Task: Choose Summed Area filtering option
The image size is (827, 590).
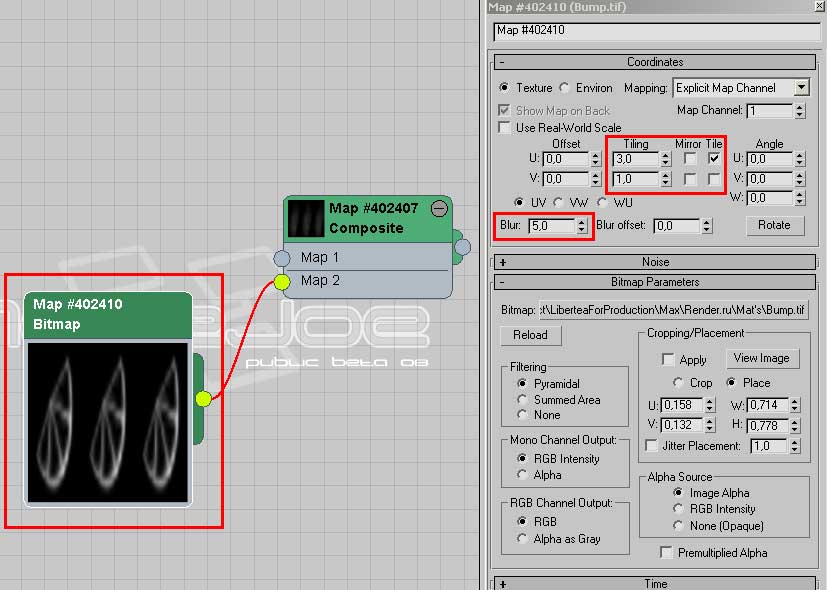Action: [523, 399]
